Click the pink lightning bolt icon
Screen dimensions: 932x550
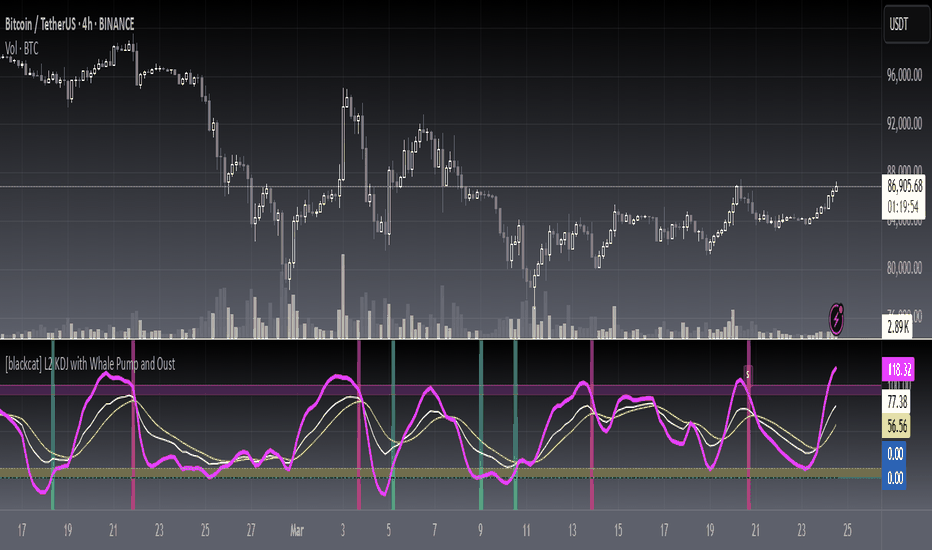(x=836, y=319)
